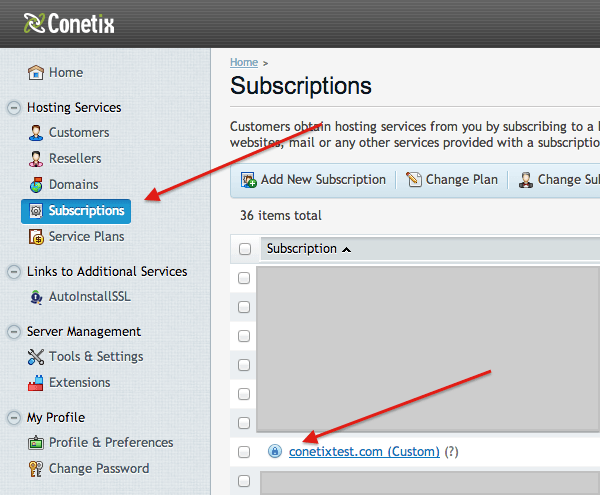Open AutoInstallSSL in the sidebar

(80, 297)
